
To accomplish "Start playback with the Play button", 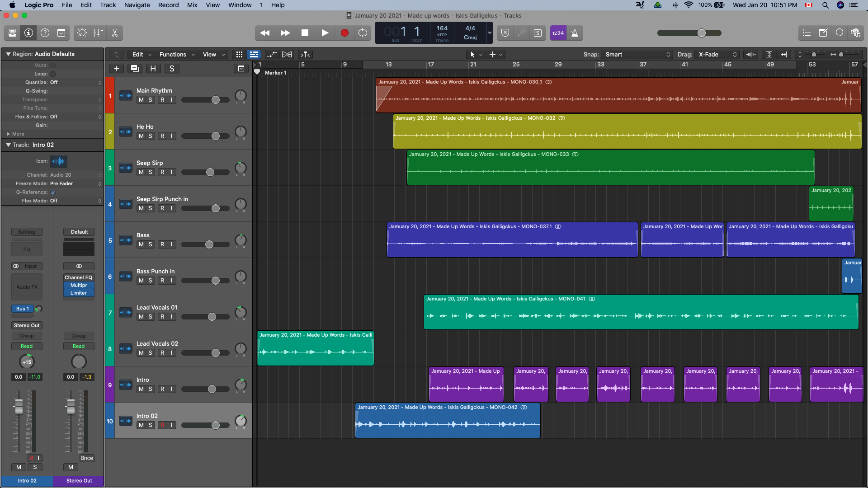I will [325, 33].
